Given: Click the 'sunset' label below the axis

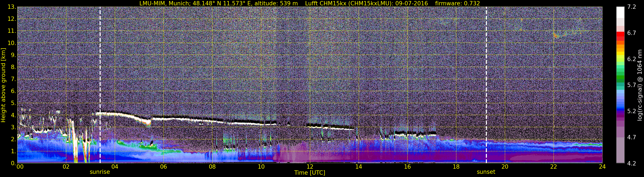Looking at the screenshot, I should coord(486,172).
